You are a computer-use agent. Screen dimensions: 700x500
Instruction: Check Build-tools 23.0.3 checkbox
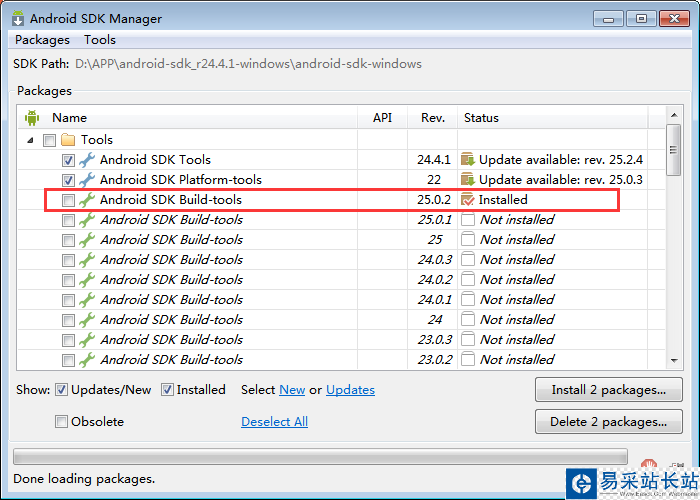tap(68, 340)
